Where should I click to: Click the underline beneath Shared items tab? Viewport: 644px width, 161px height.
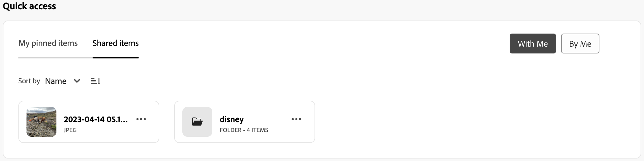pyautogui.click(x=115, y=58)
